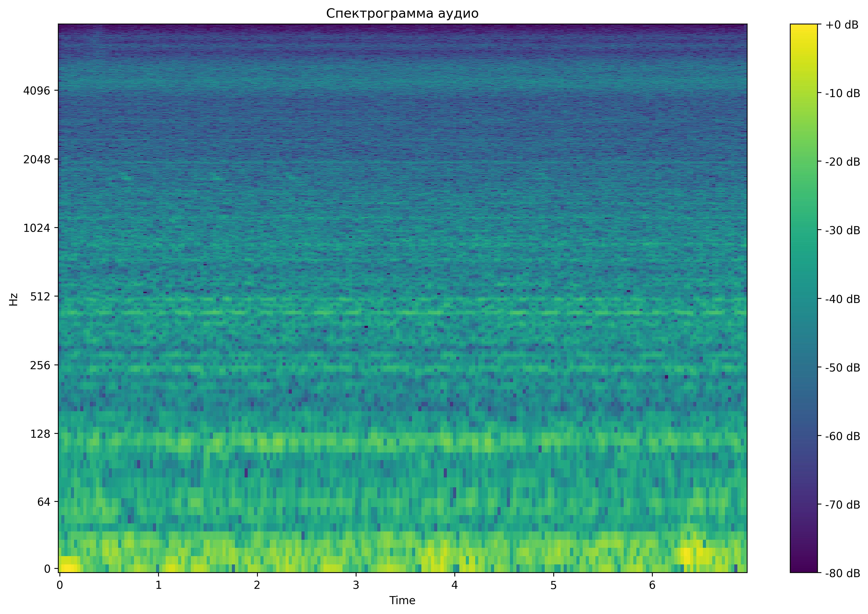Click time tick label 1
The image size is (868, 614).
coord(158,586)
